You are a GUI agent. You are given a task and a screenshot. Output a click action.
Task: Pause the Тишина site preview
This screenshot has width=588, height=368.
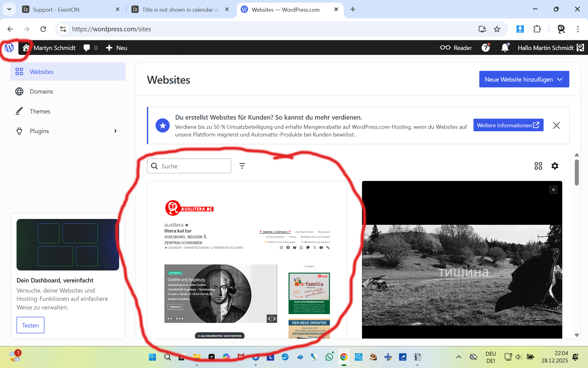(553, 190)
